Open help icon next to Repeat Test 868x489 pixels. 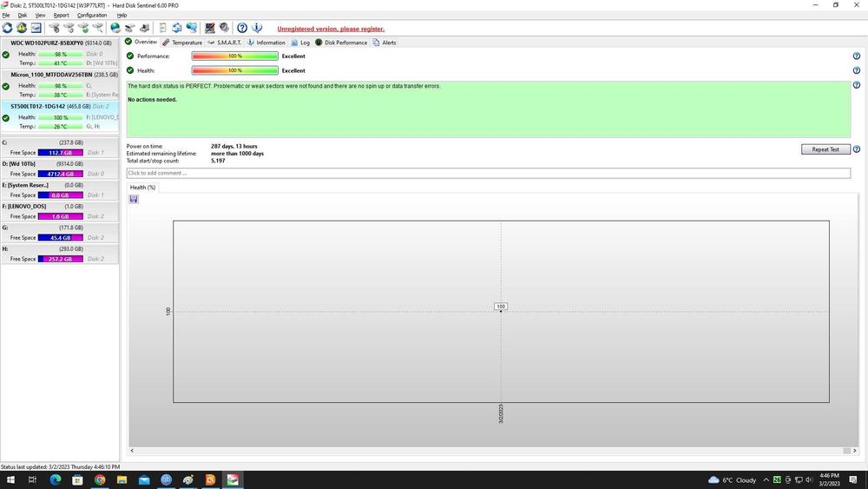[x=857, y=149]
